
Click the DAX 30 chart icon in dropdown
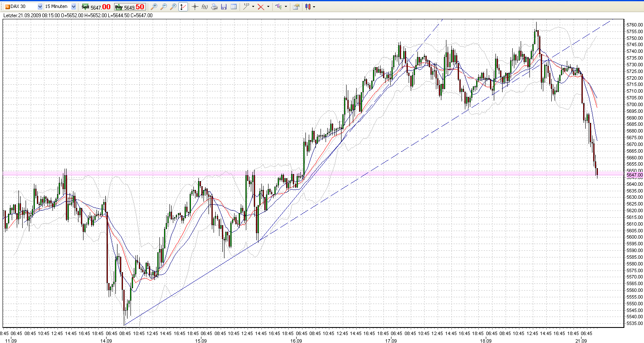pyautogui.click(x=7, y=7)
